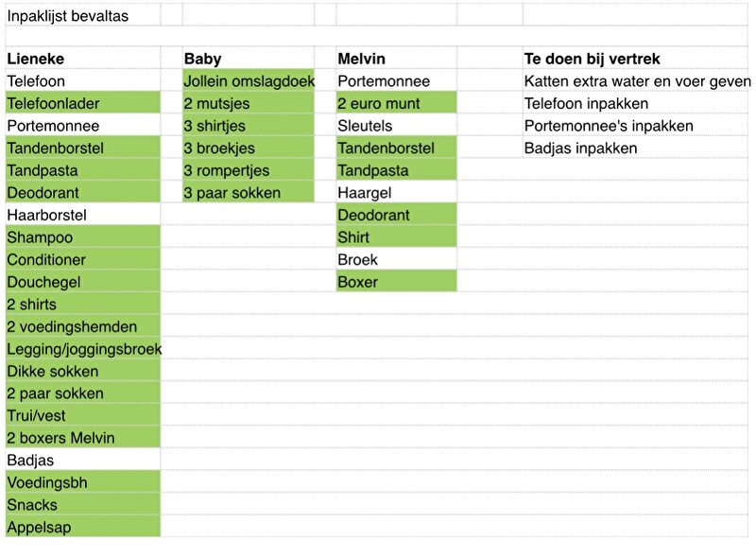Click the 'Legging/joggingsbroek' cell
756x558 pixels.
point(83,349)
